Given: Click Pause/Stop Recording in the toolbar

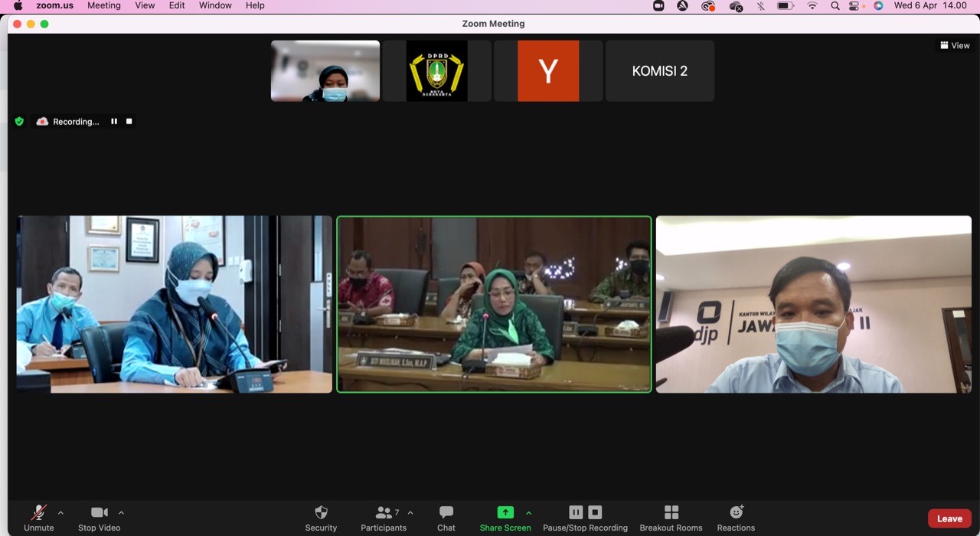Looking at the screenshot, I should click(585, 513).
